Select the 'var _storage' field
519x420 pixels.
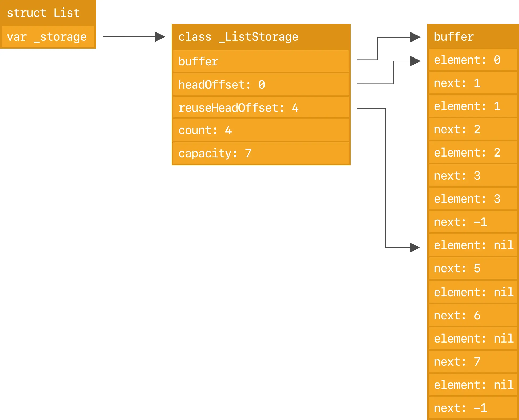point(48,37)
